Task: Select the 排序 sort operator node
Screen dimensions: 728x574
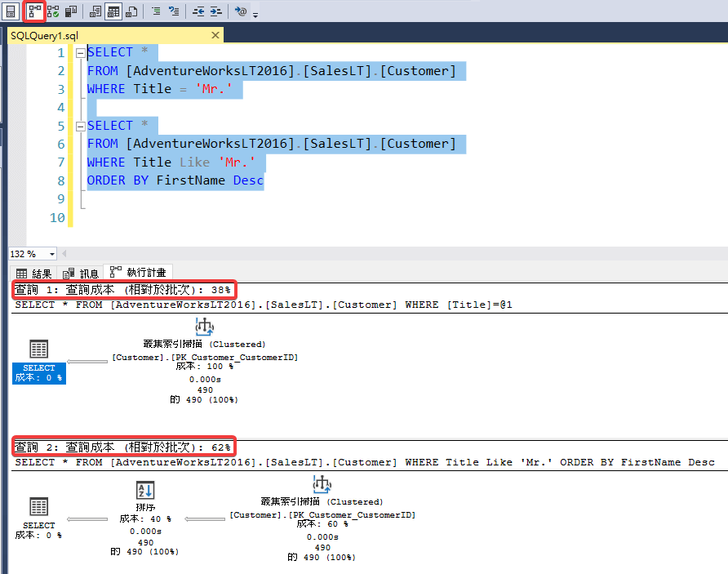Action: pyautogui.click(x=145, y=491)
